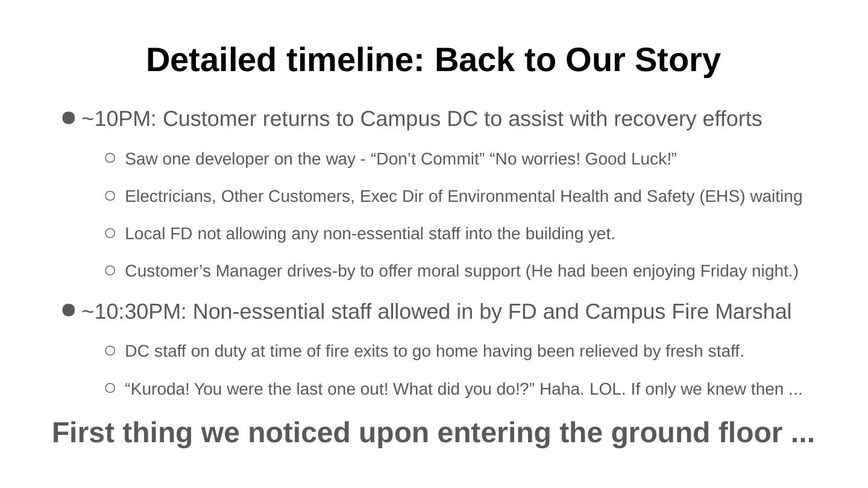The image size is (868, 488).
Task: Click the 'Good Luck!' quote text
Action: click(x=631, y=159)
